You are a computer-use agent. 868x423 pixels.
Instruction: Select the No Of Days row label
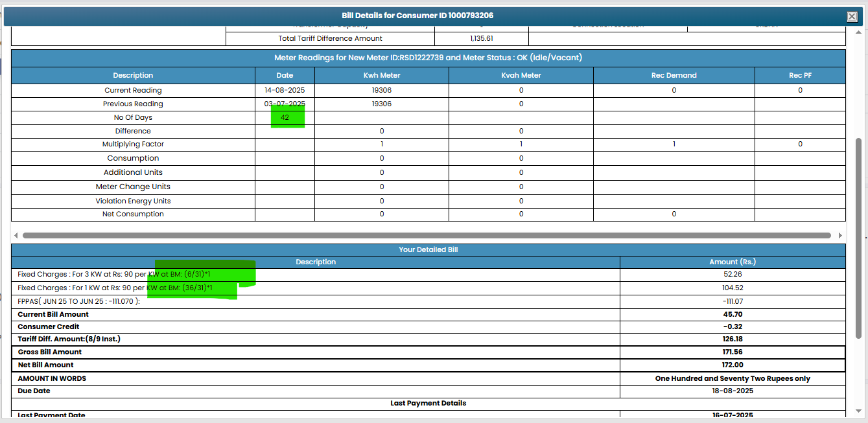pos(133,118)
